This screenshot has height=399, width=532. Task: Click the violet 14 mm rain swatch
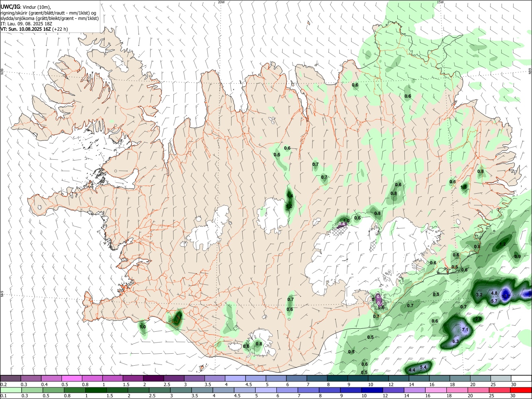414,390
